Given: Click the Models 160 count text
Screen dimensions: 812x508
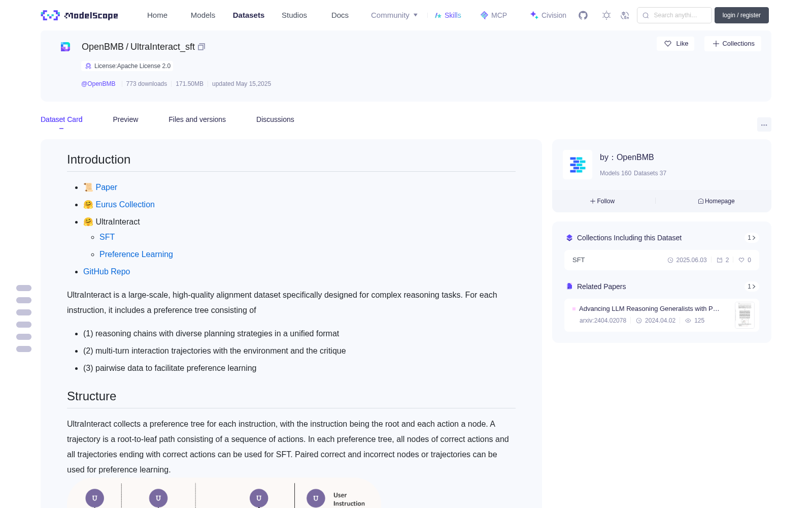Looking at the screenshot, I should click(x=616, y=173).
